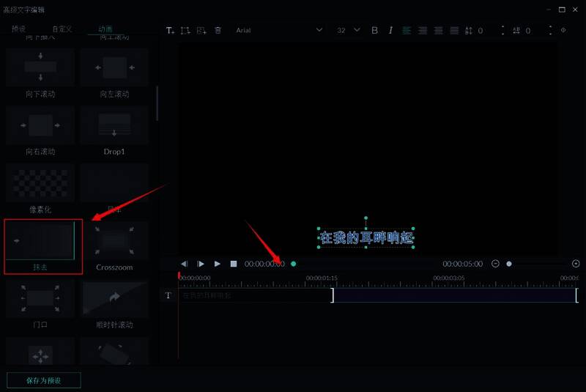Click the total duration 00:00:05:00
Viewport: 586px width, 392px height.
(x=463, y=264)
